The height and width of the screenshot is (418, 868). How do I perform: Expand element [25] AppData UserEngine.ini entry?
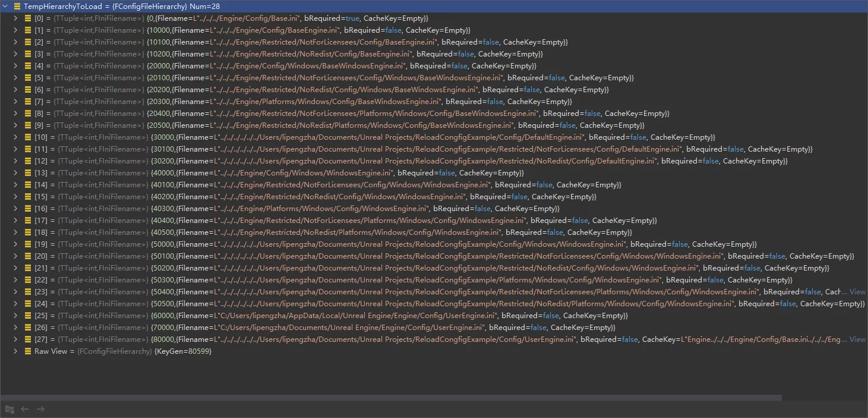(x=16, y=316)
